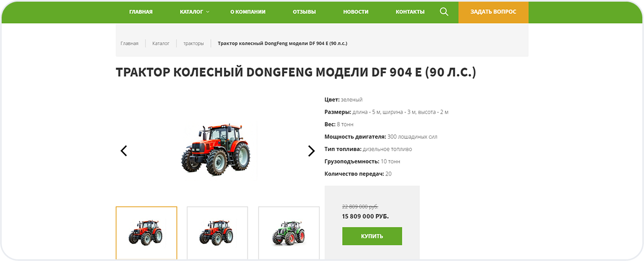The width and height of the screenshot is (644, 261).
Task: Show previous tractor photo with left arrow
Action: pyautogui.click(x=124, y=151)
